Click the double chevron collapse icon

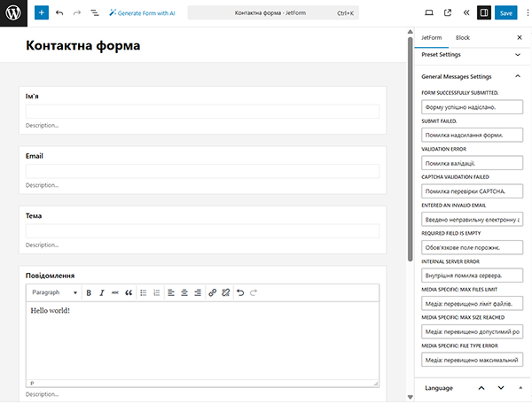pyautogui.click(x=466, y=13)
